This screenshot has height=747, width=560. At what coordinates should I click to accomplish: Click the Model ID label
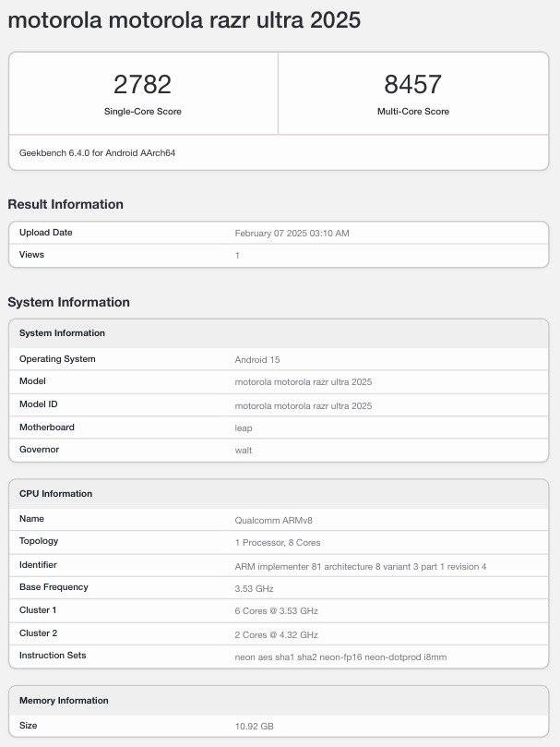[x=38, y=404]
